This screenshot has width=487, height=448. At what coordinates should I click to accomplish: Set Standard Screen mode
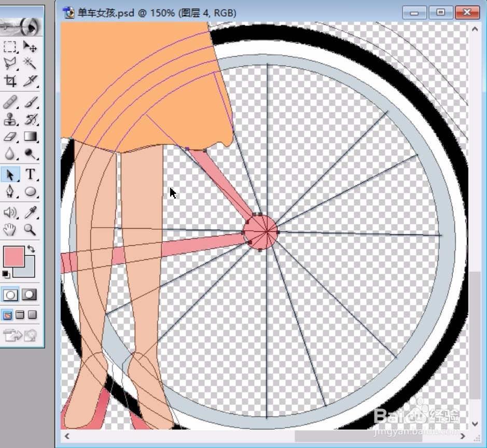pyautogui.click(x=7, y=315)
